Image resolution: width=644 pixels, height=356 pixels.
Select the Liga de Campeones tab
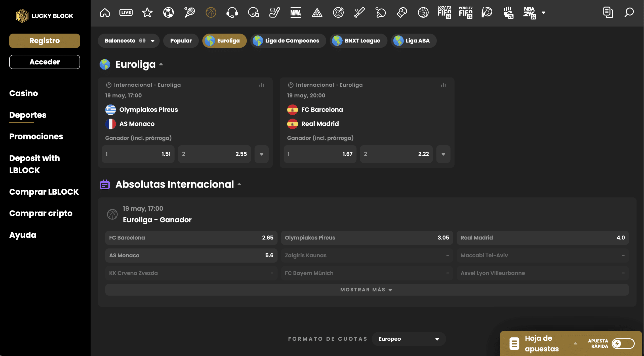click(288, 41)
